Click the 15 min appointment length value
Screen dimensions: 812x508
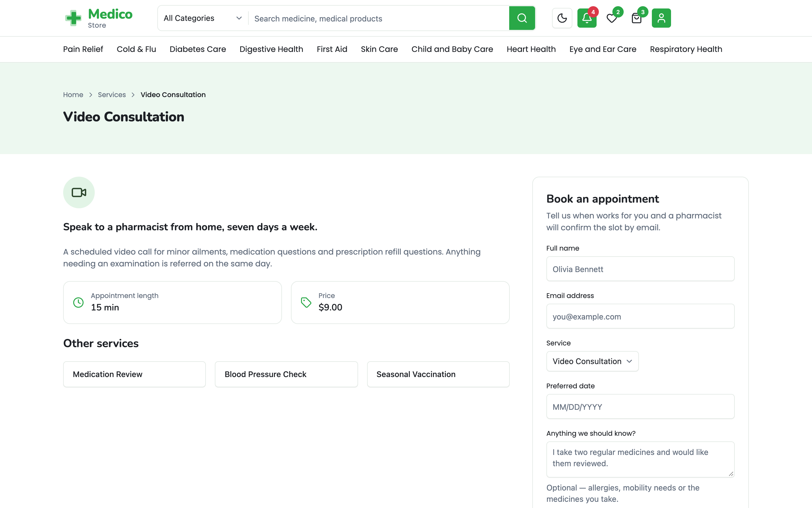(x=105, y=307)
